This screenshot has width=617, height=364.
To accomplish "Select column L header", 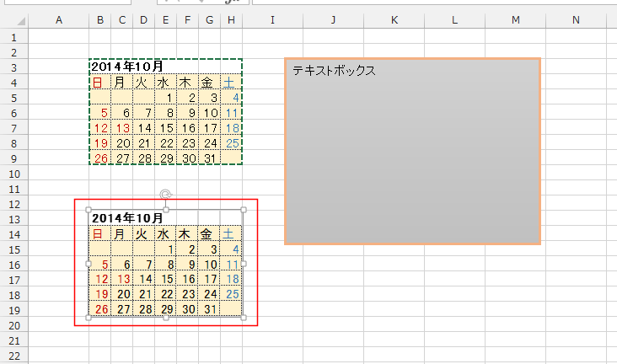I will [x=454, y=20].
